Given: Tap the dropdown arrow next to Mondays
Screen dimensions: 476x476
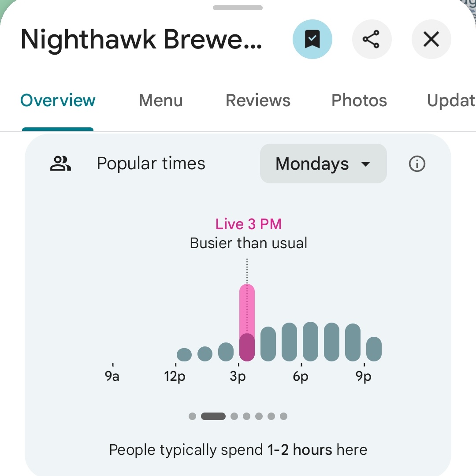Looking at the screenshot, I should (365, 164).
